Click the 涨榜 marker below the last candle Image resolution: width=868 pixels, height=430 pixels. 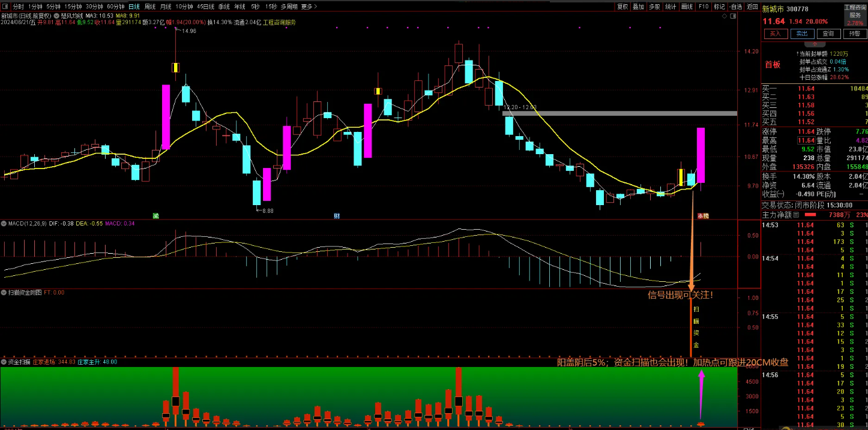[x=702, y=215]
